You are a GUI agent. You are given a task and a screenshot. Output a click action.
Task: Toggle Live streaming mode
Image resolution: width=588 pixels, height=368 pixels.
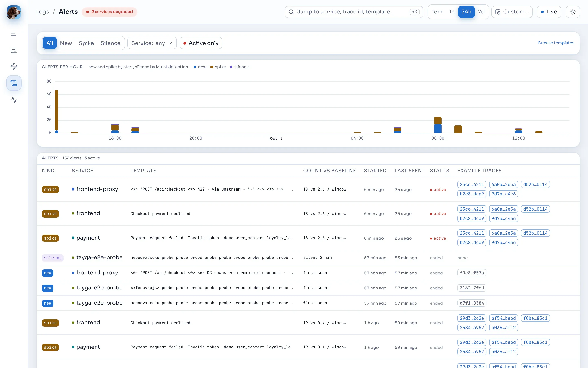coord(549,12)
